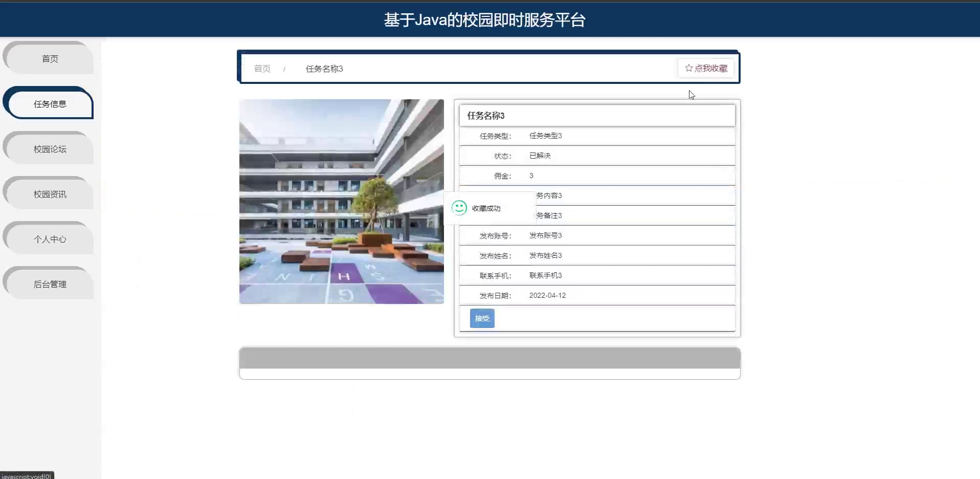Image resolution: width=980 pixels, height=479 pixels.
Task: Open 首页 in the left sidebar
Action: [x=50, y=59]
